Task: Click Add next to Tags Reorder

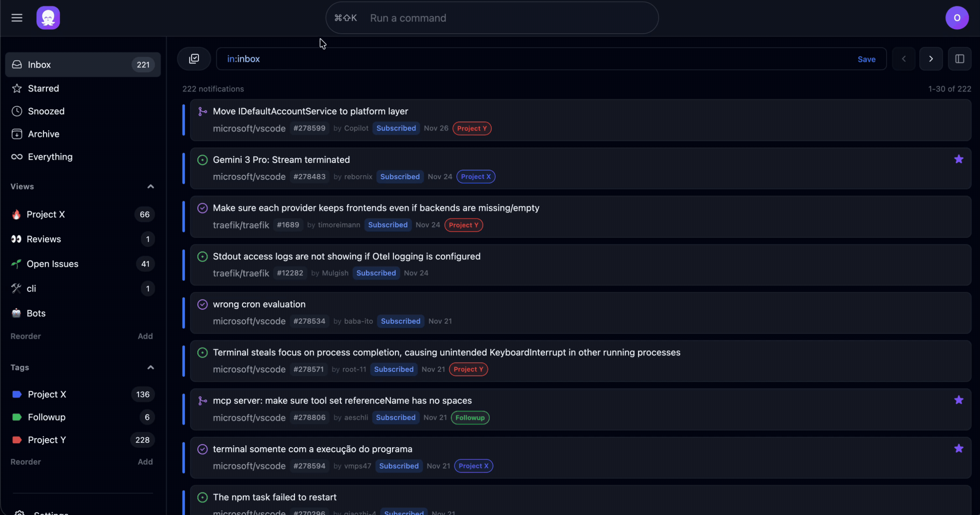Action: (145, 461)
